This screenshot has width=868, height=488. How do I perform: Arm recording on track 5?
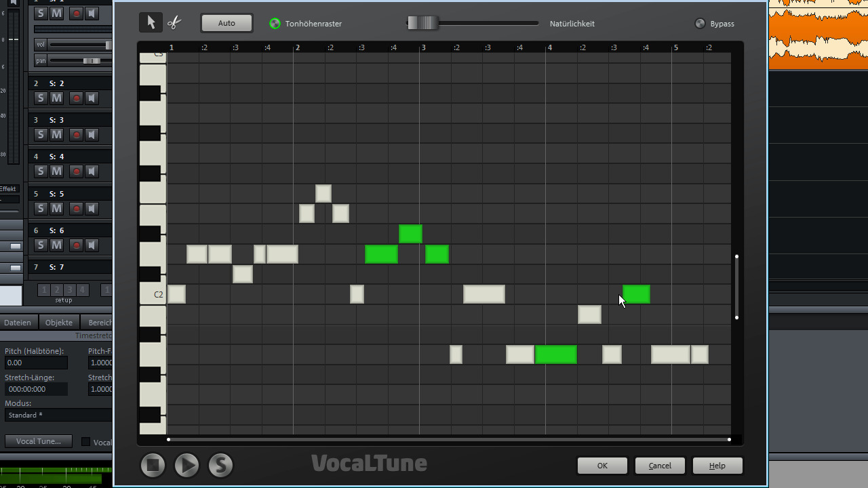76,209
